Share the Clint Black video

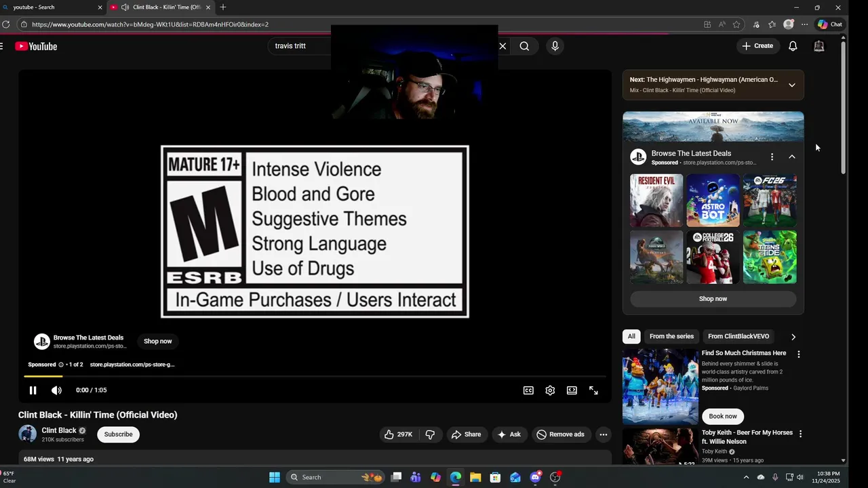[x=466, y=434]
